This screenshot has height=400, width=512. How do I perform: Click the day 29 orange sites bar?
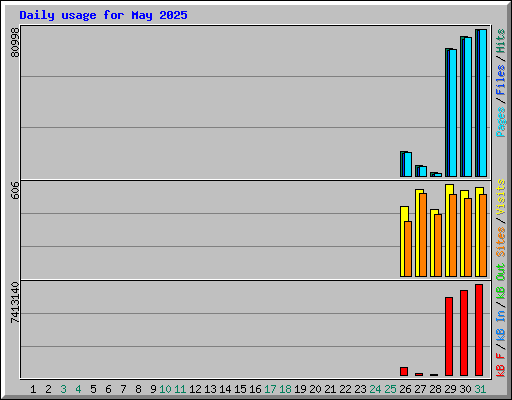click(x=453, y=235)
